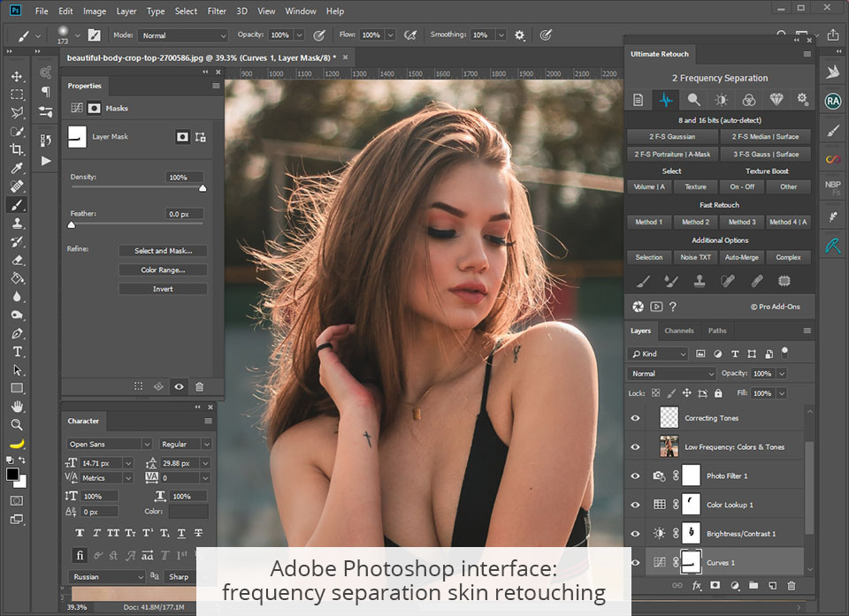This screenshot has width=849, height=616.
Task: Click the help question mark in Ultimate Retouch
Action: [x=672, y=307]
